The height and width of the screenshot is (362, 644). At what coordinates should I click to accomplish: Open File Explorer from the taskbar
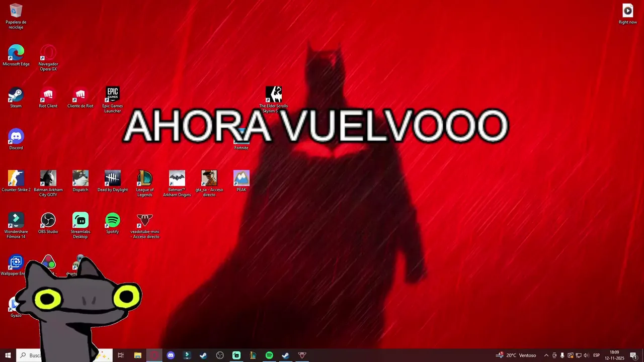point(138,355)
